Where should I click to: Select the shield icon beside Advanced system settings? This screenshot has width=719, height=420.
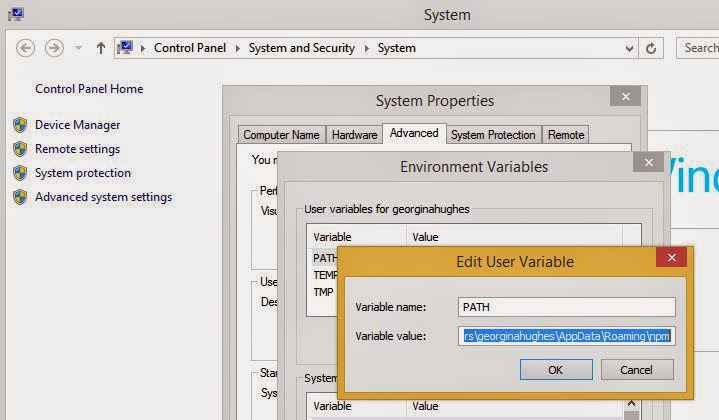click(20, 197)
